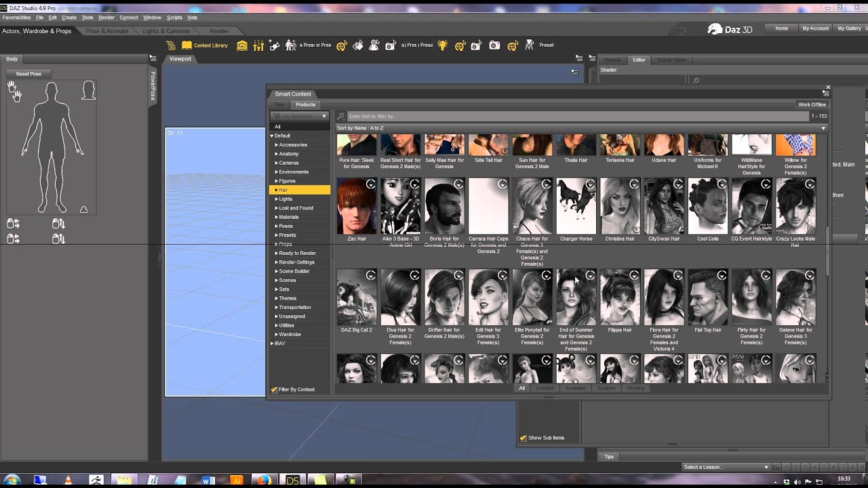The image size is (868, 488).
Task: Click the Diva Hair info badge icon
Action: (x=415, y=275)
